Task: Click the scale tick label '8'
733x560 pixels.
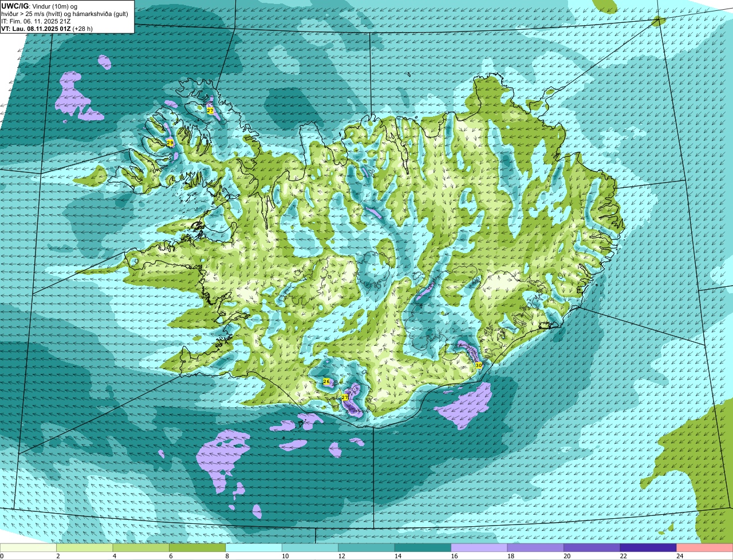Action: coord(227,556)
